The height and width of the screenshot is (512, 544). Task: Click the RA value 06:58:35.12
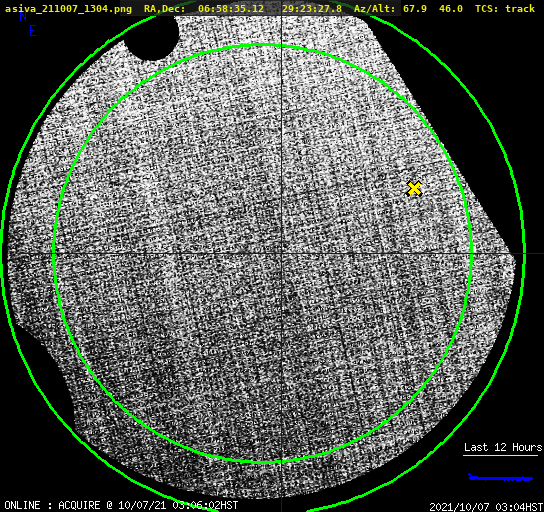click(x=231, y=9)
